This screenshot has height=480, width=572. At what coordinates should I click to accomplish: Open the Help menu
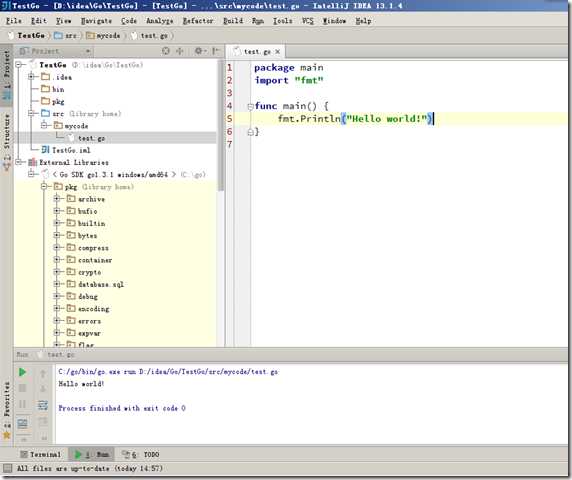pyautogui.click(x=363, y=21)
